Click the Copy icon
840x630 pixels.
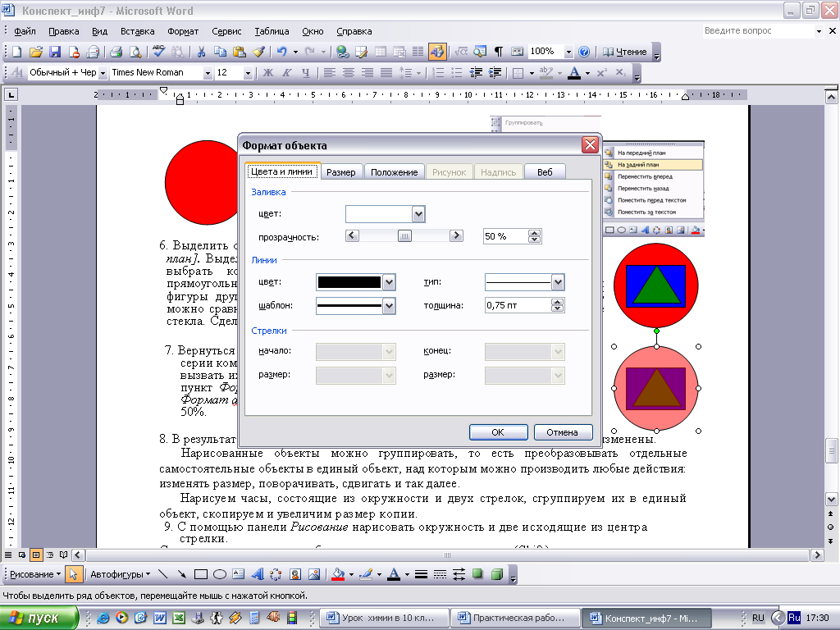[x=220, y=52]
